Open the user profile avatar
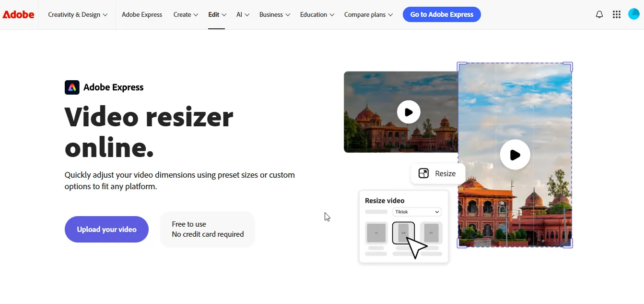The height and width of the screenshot is (304, 644). pos(634,14)
